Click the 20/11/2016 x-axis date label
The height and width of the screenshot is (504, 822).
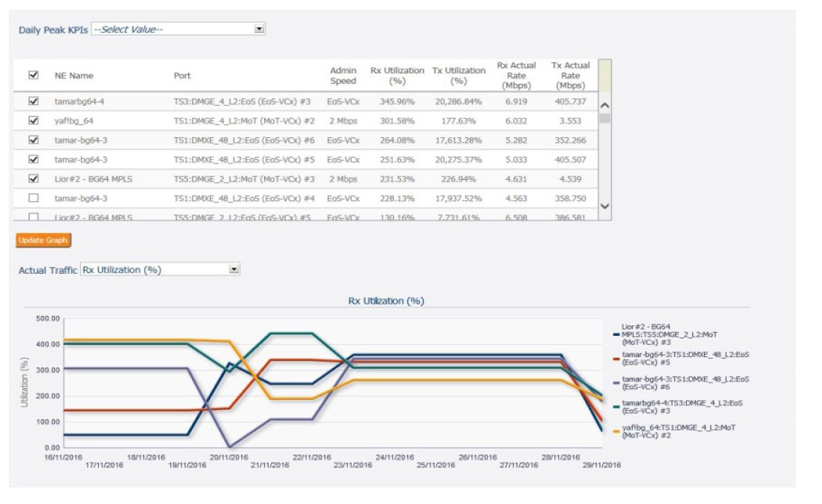[229, 457]
